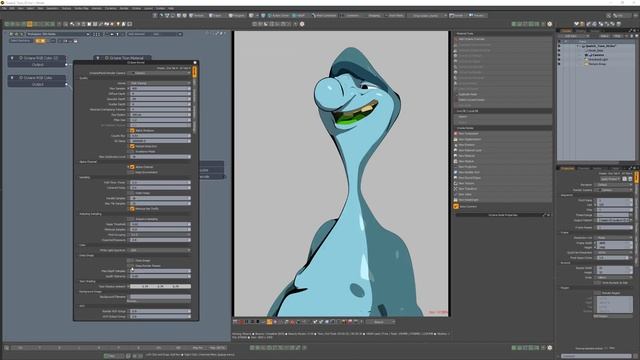Open the Pixel Grouping dropdown
Screen dimensions: 640x360
[160, 235]
